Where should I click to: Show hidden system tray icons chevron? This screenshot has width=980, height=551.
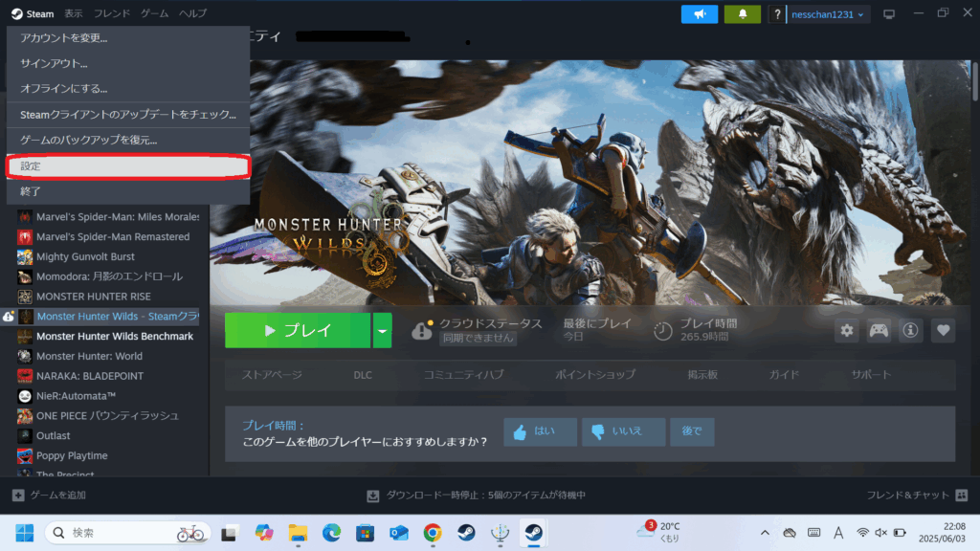pos(765,533)
